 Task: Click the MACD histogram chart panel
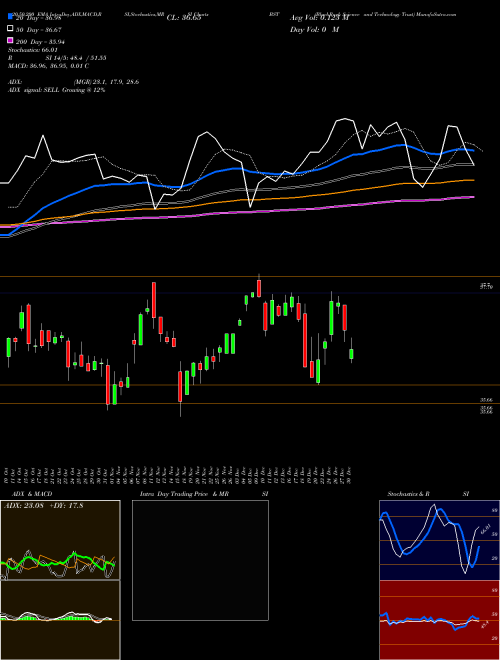click(60, 620)
